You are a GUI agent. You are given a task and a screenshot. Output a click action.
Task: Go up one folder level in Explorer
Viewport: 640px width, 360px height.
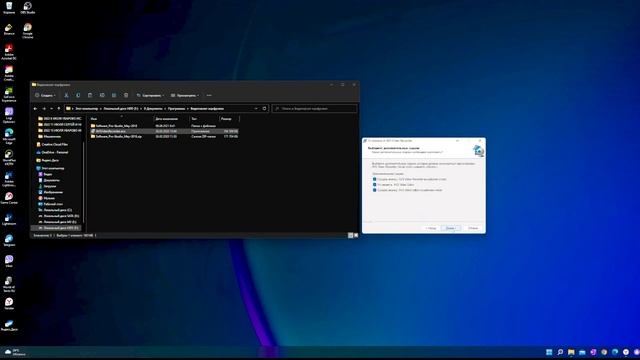(59, 109)
